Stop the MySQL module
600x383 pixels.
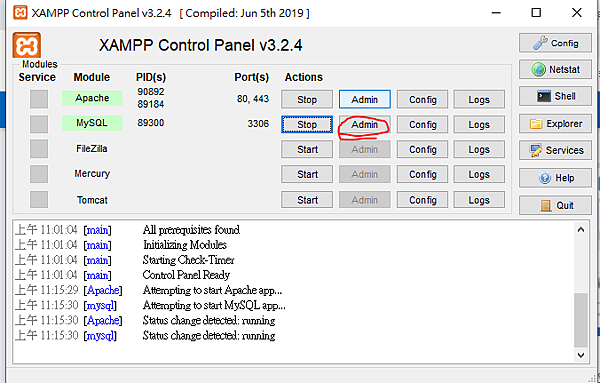[x=307, y=124]
